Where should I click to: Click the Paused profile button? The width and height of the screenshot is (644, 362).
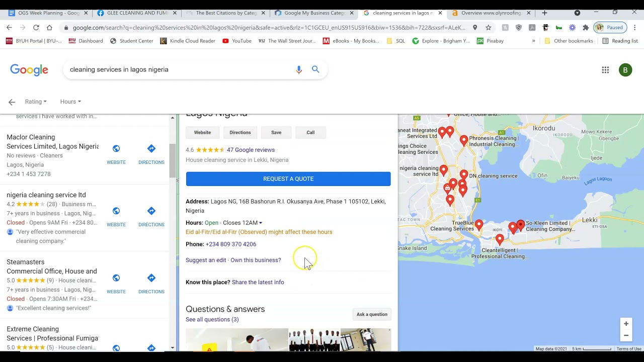pyautogui.click(x=609, y=27)
